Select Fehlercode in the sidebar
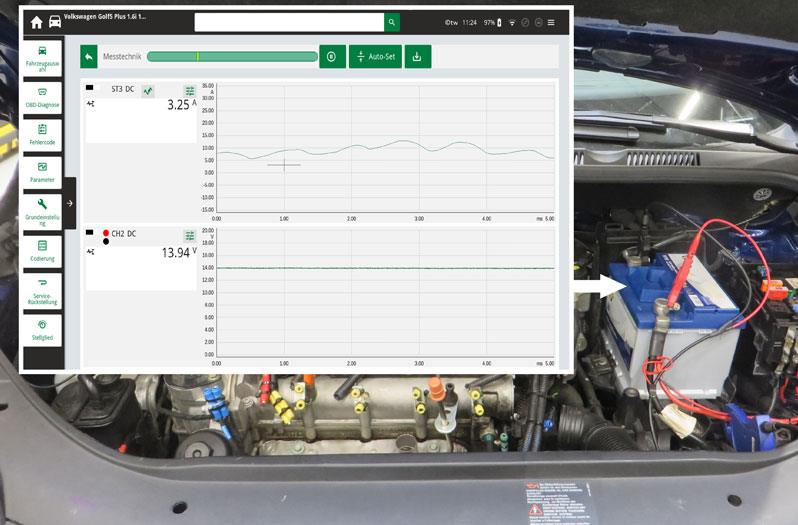This screenshot has height=525, width=798. click(x=42, y=134)
